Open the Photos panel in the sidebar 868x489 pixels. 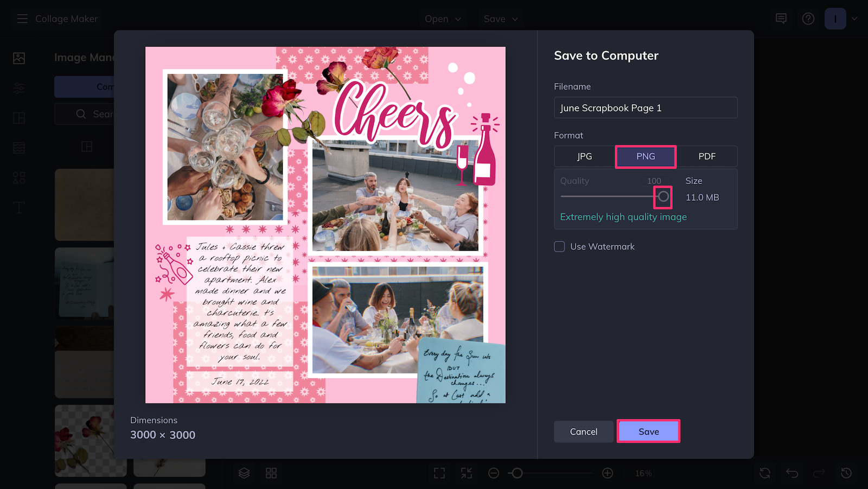[x=18, y=58]
